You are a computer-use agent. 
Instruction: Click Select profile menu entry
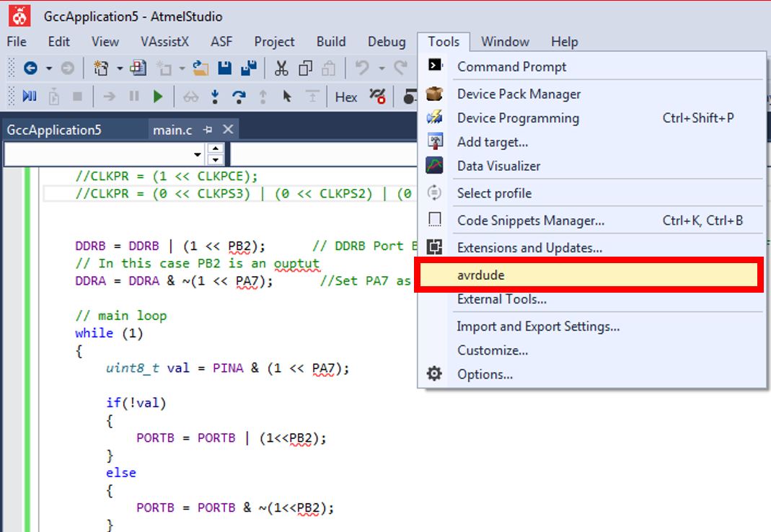(591, 192)
